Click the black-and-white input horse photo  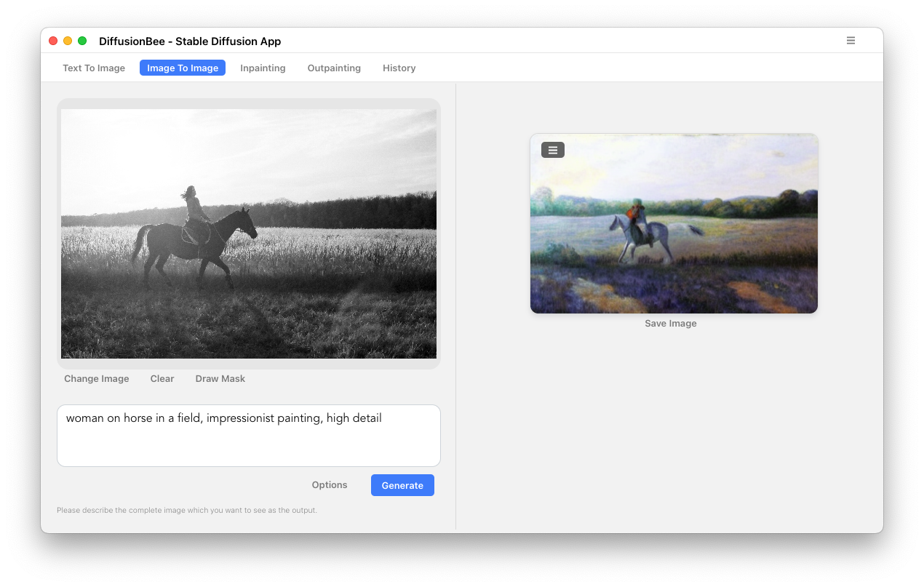249,233
